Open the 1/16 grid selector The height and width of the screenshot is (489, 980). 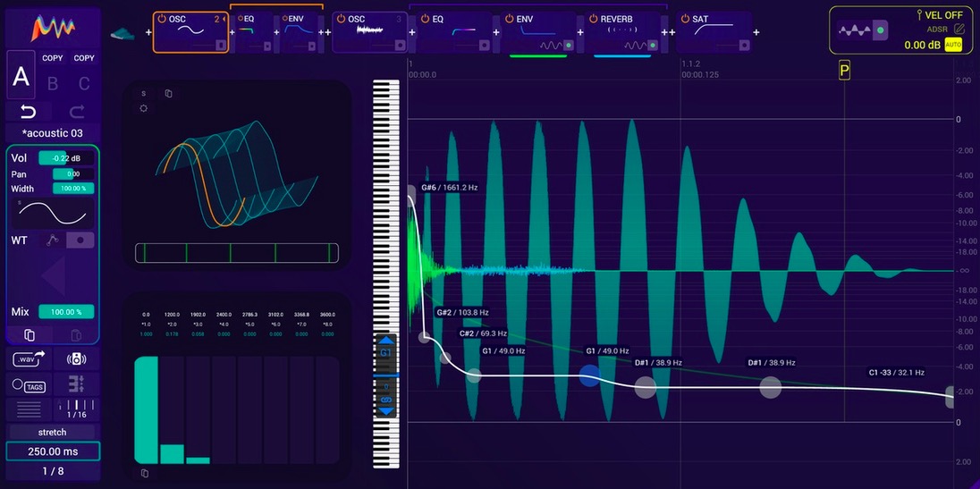76,409
